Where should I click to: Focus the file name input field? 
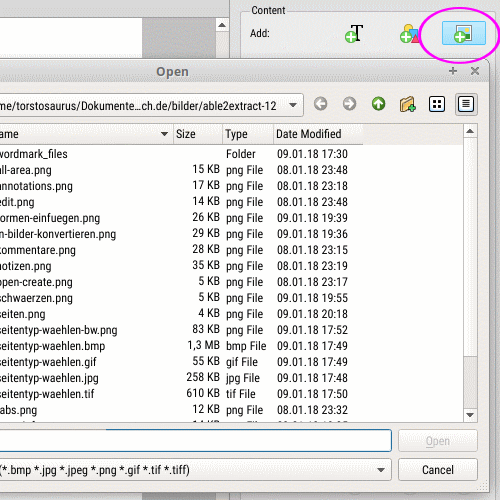195,441
